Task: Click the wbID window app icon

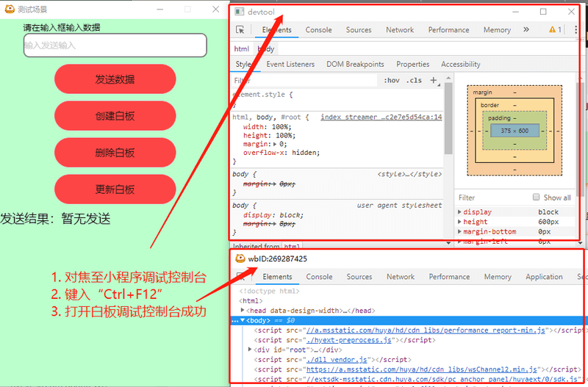Action: pyautogui.click(x=240, y=258)
